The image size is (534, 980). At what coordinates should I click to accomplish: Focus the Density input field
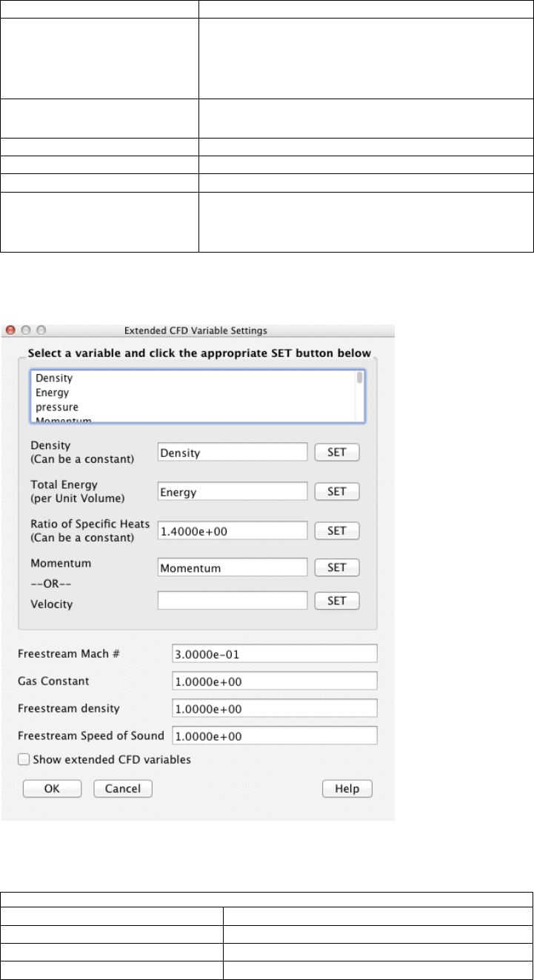click(233, 452)
